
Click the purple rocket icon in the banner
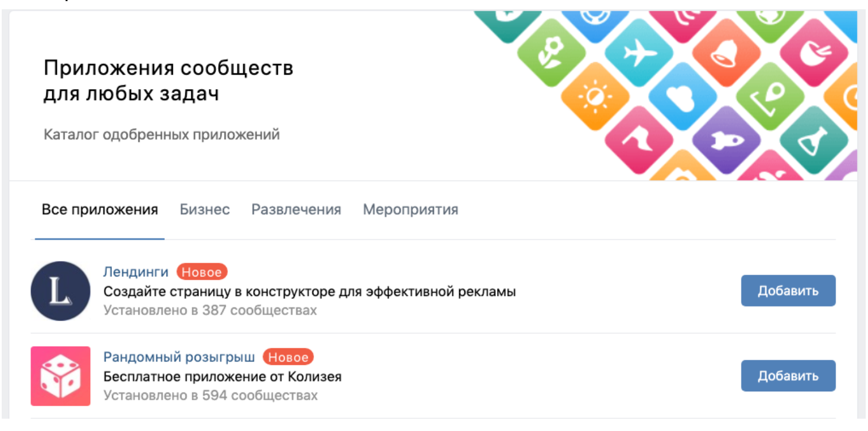726,140
